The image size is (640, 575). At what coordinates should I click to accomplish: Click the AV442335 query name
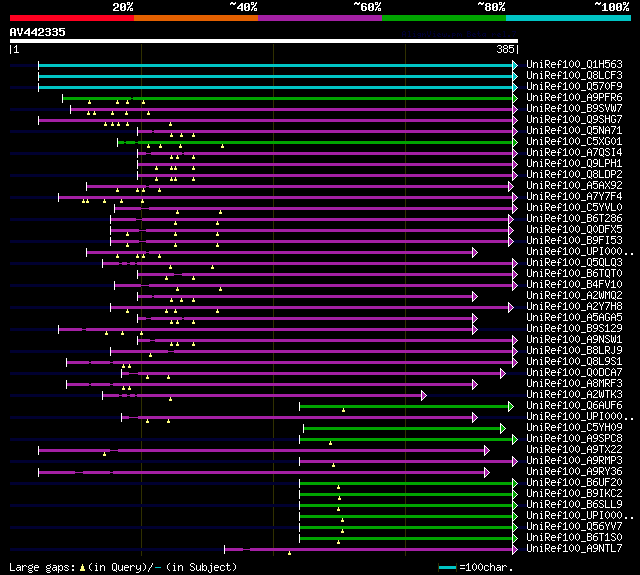(x=38, y=32)
